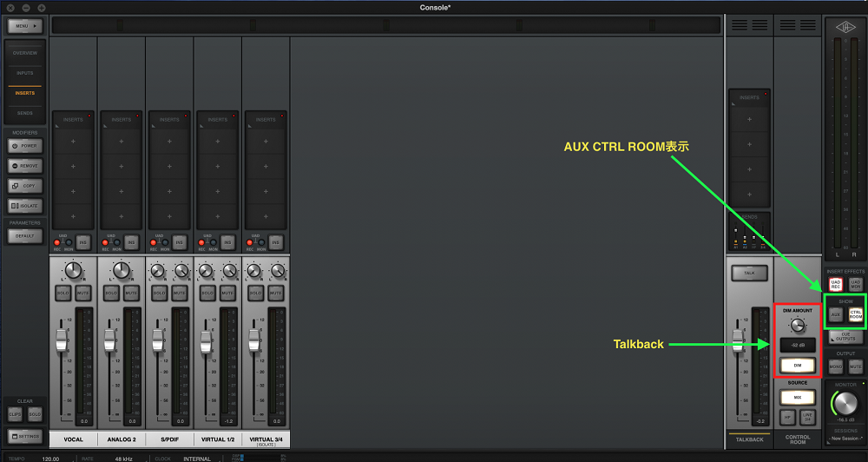Click the TALKBACK fader handle
Screen dimensions: 868x462
pyautogui.click(x=738, y=340)
